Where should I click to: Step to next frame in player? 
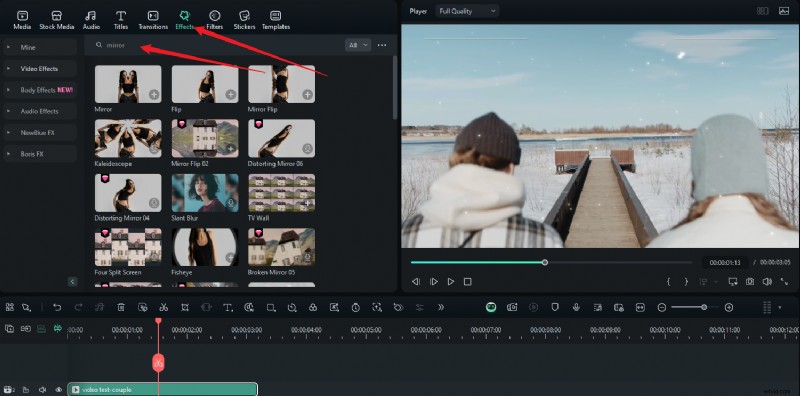(x=434, y=282)
